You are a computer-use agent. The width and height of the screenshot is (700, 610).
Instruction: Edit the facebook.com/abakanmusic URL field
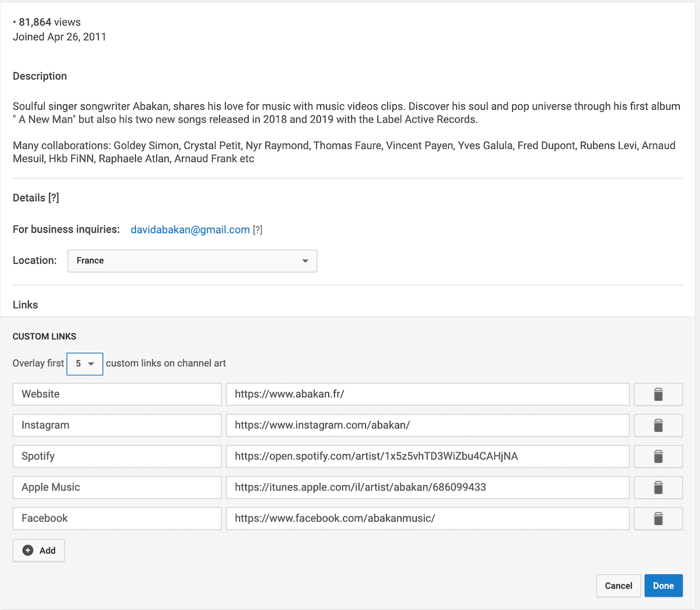428,518
